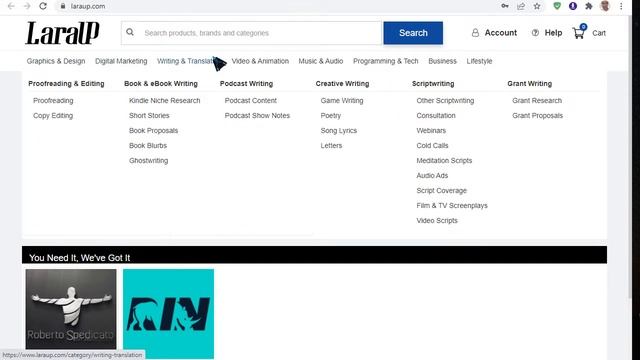The height and width of the screenshot is (360, 640).
Task: Open the Account link
Action: click(500, 33)
